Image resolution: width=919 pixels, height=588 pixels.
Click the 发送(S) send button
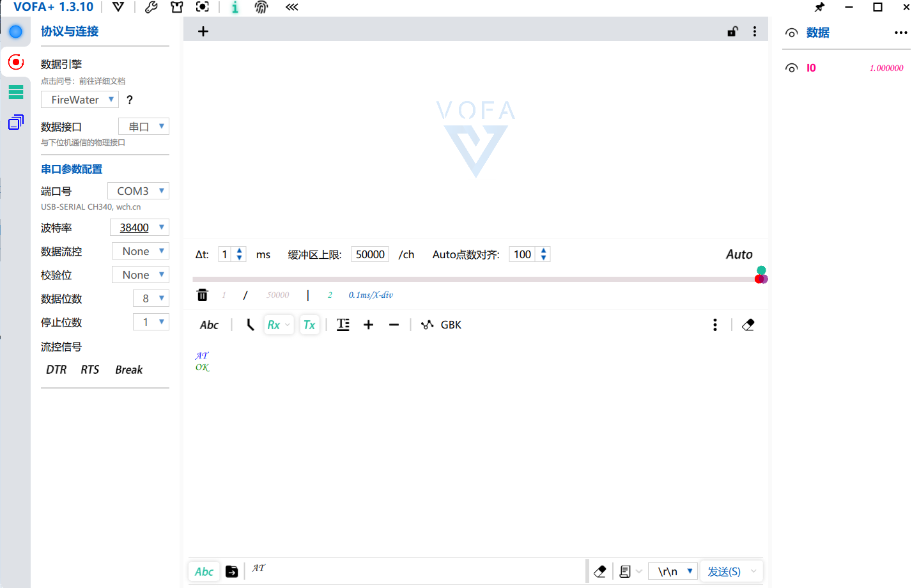(724, 571)
